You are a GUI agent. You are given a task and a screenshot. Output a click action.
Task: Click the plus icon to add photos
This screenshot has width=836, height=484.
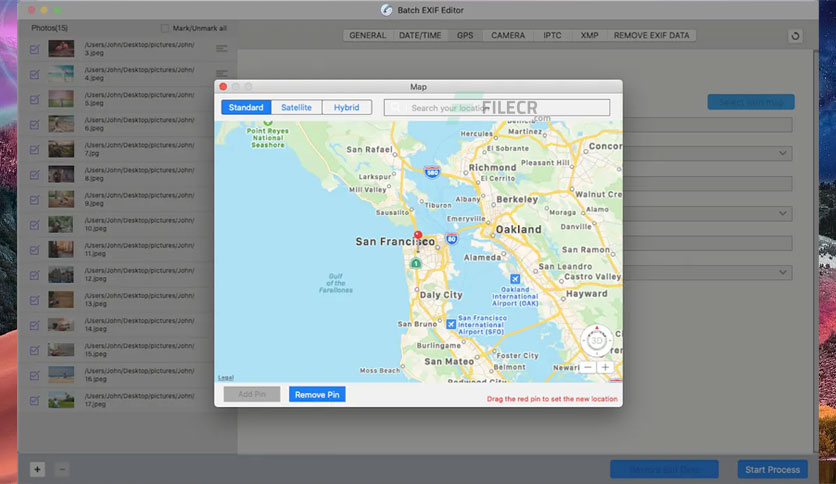tap(37, 469)
